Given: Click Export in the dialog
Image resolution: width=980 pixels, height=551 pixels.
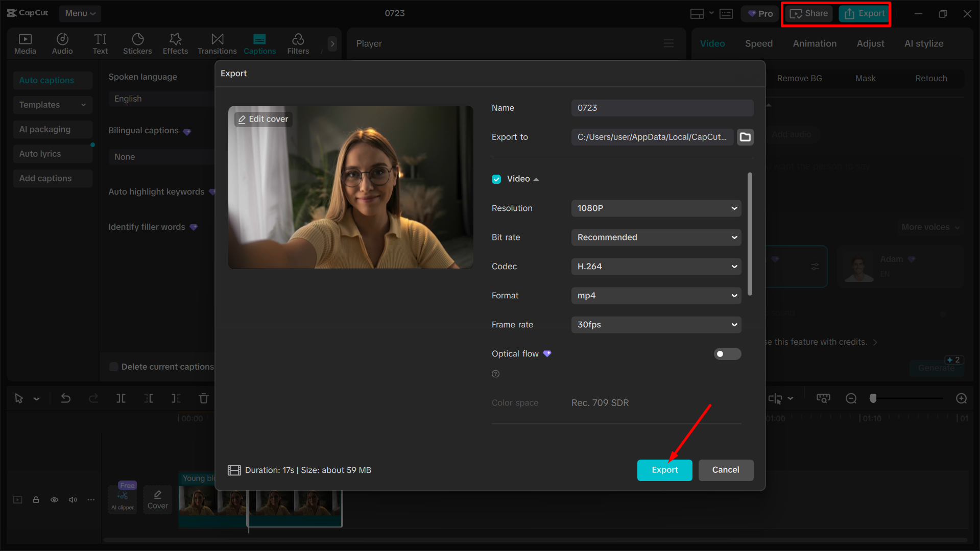Looking at the screenshot, I should coord(664,470).
